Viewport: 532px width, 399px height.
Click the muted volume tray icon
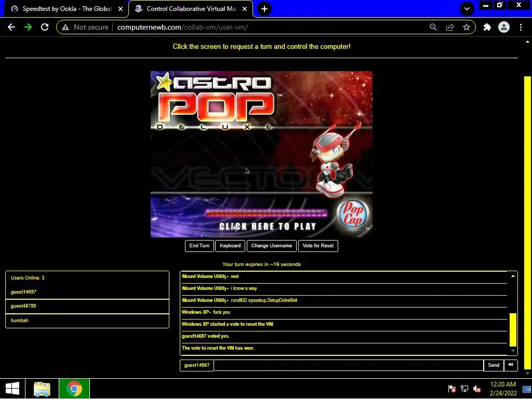(x=477, y=389)
